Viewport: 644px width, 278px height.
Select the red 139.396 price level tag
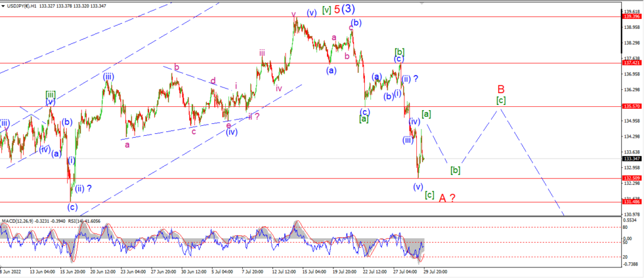pyautogui.click(x=632, y=16)
